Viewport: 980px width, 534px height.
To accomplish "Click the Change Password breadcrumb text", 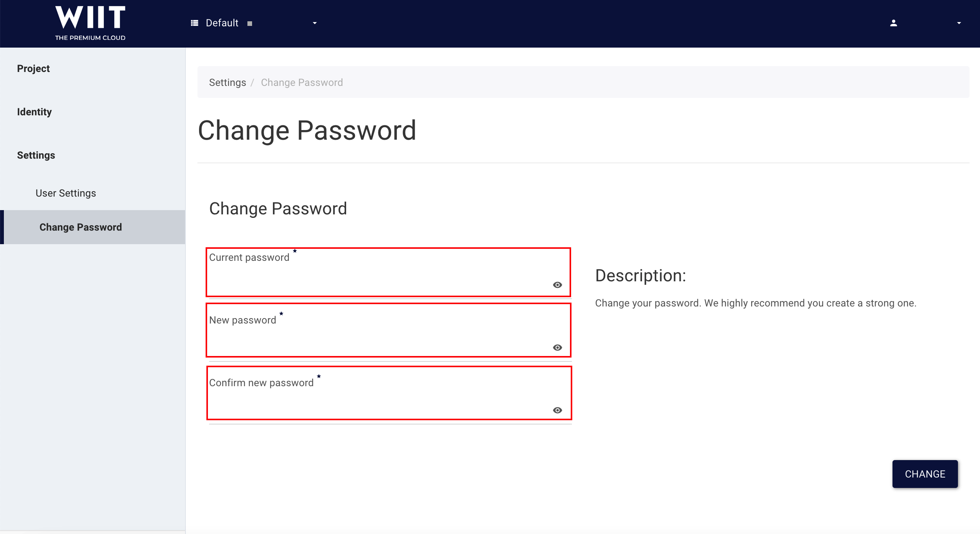I will pos(302,83).
